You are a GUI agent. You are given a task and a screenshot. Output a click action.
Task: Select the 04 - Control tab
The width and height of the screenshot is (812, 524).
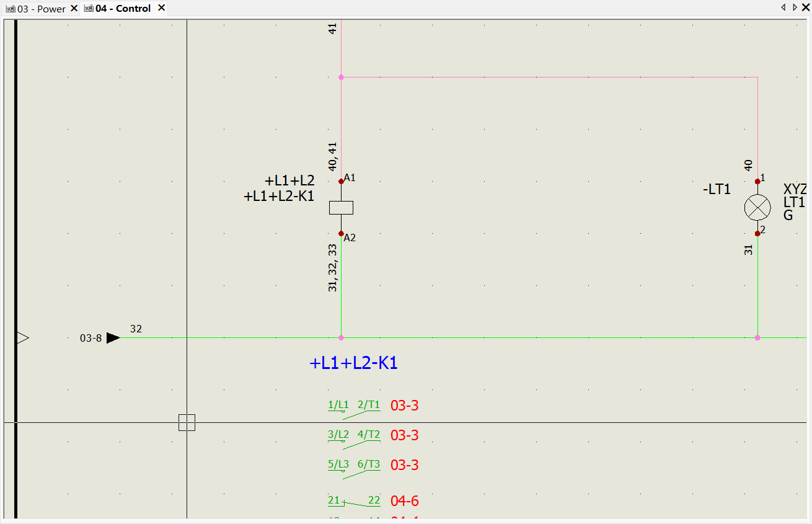tap(123, 9)
